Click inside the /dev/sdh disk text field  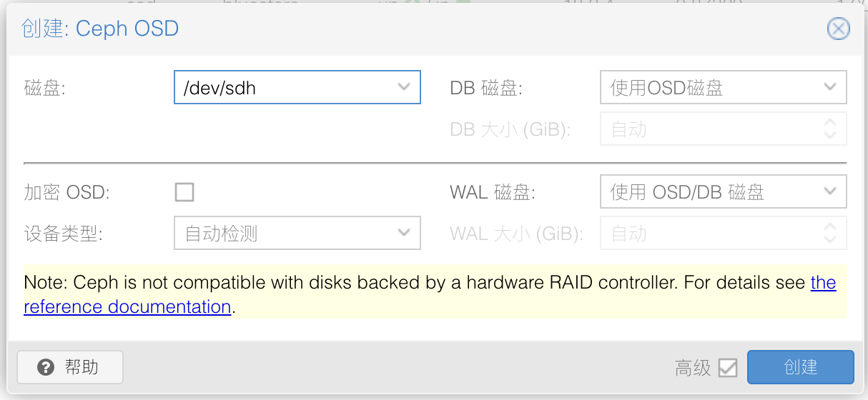282,87
